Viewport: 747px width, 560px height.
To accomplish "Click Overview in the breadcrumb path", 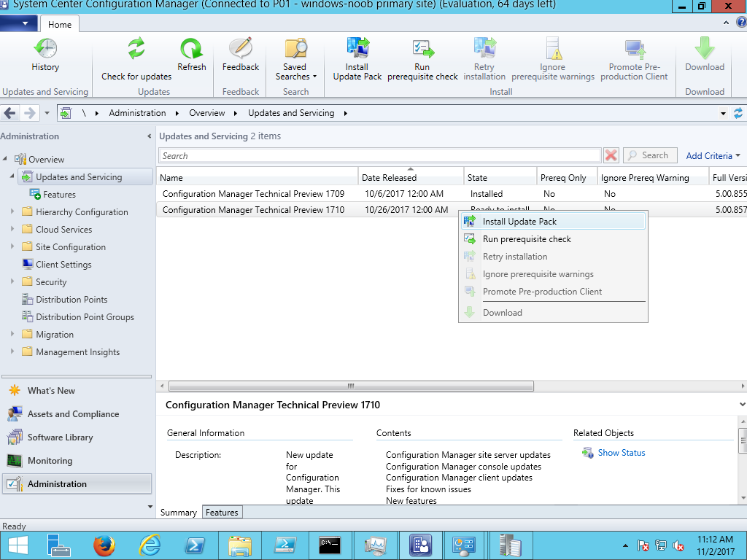I will pos(206,113).
